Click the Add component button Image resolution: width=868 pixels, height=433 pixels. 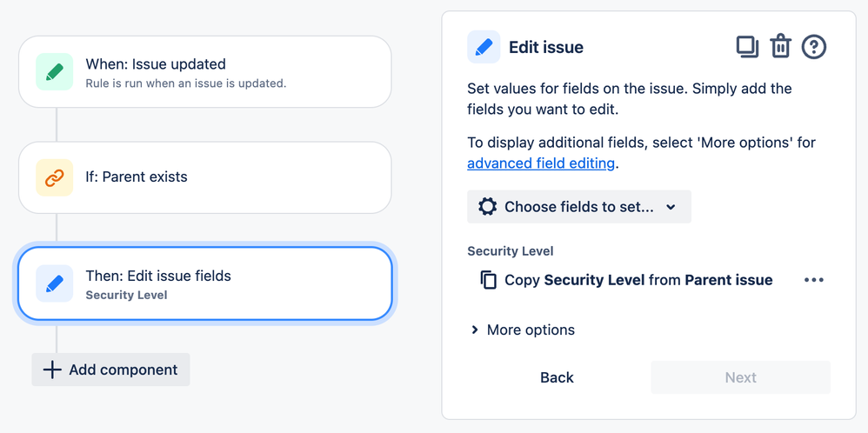pos(110,370)
